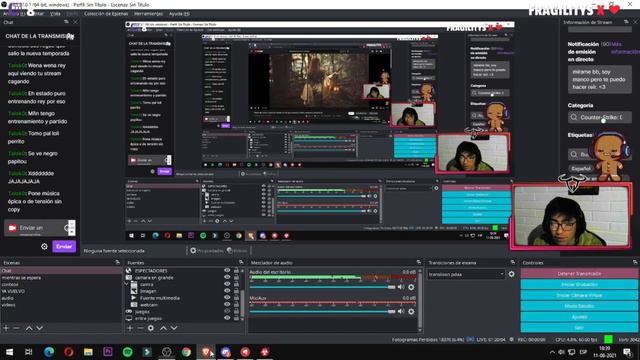Move the source up in Fuentes toolbar
The height and width of the screenshot is (360, 640).
tap(163, 328)
